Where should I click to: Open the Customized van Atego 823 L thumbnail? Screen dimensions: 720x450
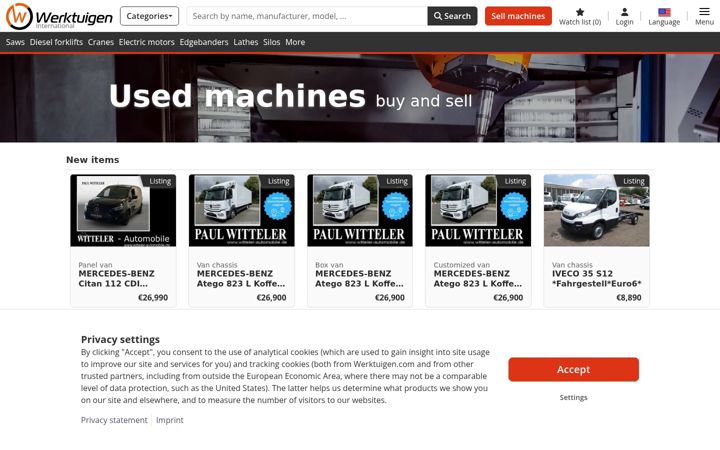[478, 210]
